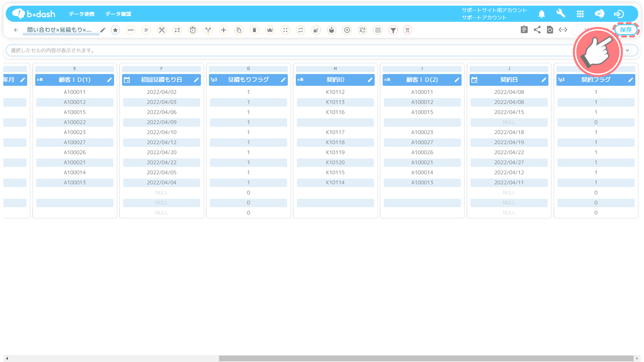Click the 保存 save button
This screenshot has width=644, height=362.
pos(626,30)
